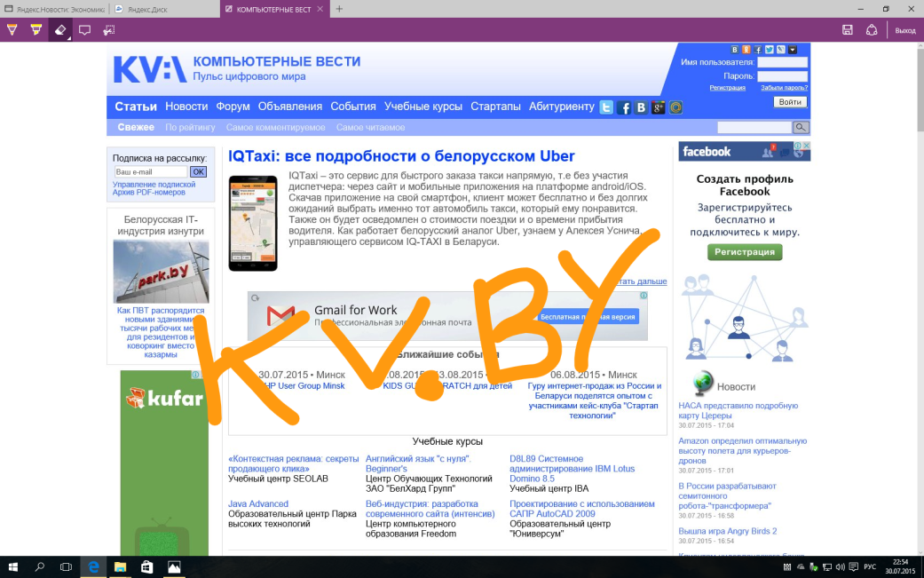Save the web note with floppy icon
This screenshot has width=924, height=578.
pyautogui.click(x=848, y=29)
